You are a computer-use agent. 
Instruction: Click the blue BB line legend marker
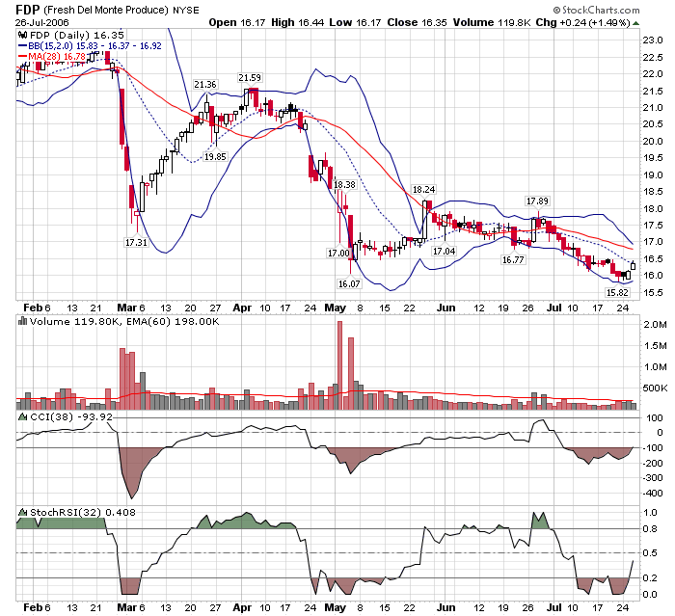coord(23,45)
